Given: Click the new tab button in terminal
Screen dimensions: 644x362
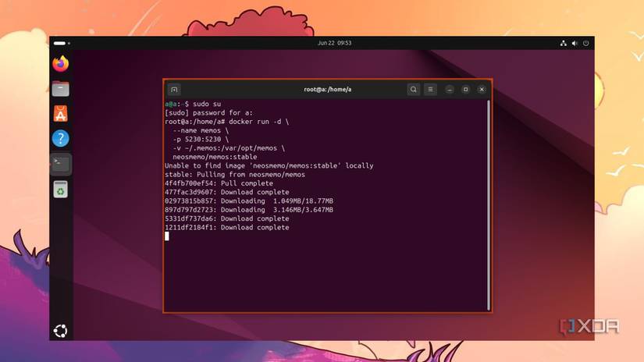Looking at the screenshot, I should [174, 90].
